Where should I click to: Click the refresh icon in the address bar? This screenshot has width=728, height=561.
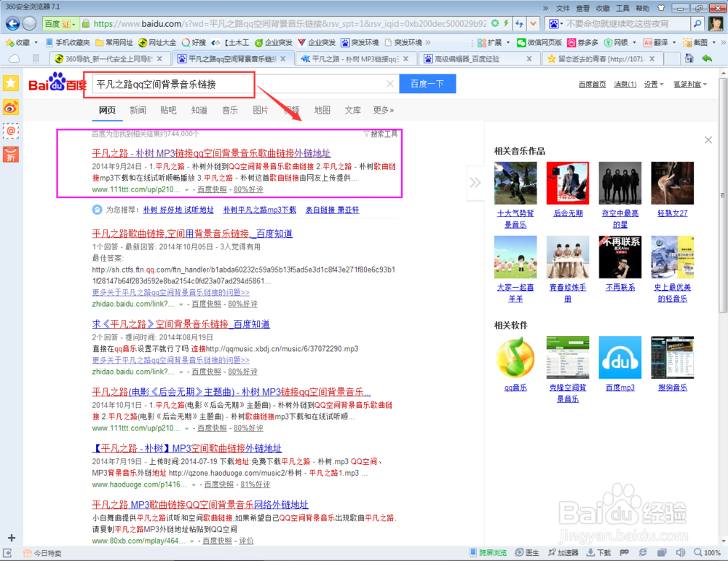pos(495,23)
